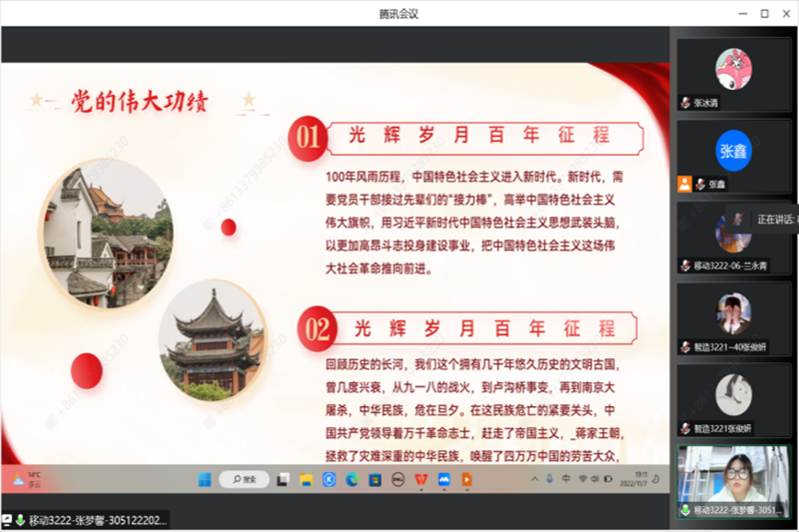Click the taskbar search box
799x532 pixels.
[x=244, y=479]
